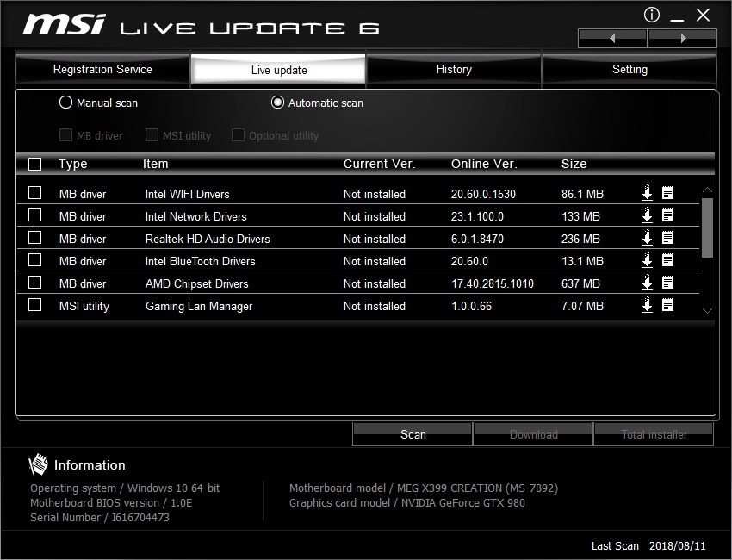The height and width of the screenshot is (560, 732).
Task: Click the Current Ver. column header
Action: click(x=379, y=164)
